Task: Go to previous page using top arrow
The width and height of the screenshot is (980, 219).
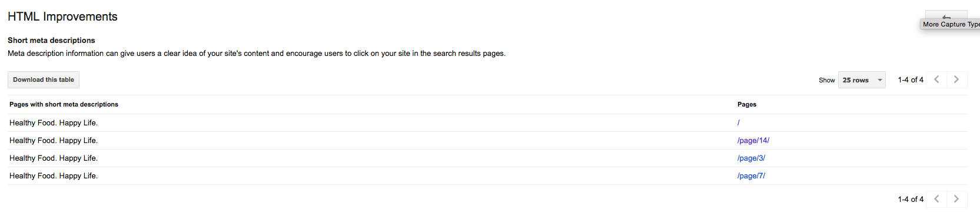Action: [936, 79]
